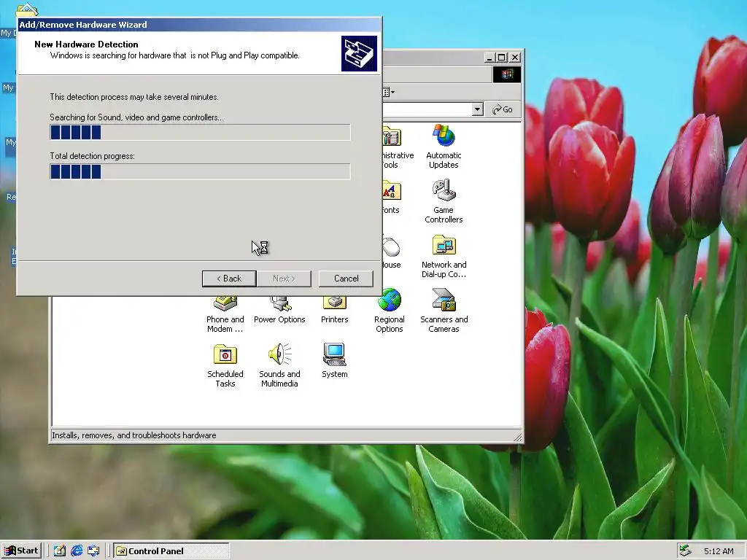Open the address bar dropdown arrow

[477, 109]
